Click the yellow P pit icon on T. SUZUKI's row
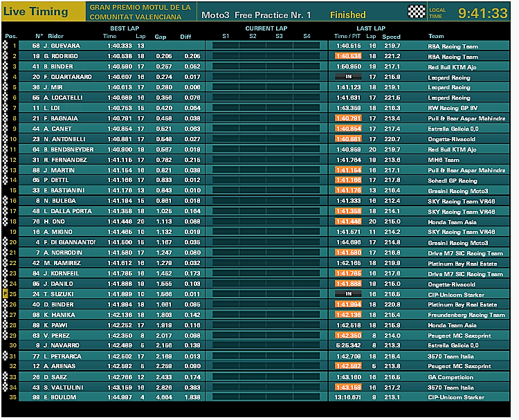519x420 pixels. (x=5, y=294)
